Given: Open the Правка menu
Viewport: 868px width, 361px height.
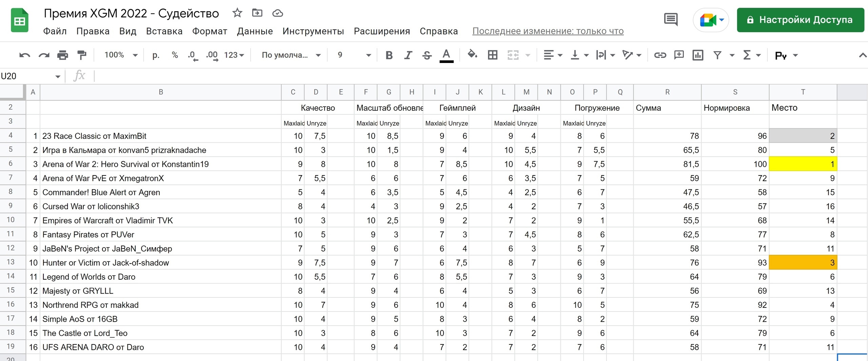Looking at the screenshot, I should 93,31.
